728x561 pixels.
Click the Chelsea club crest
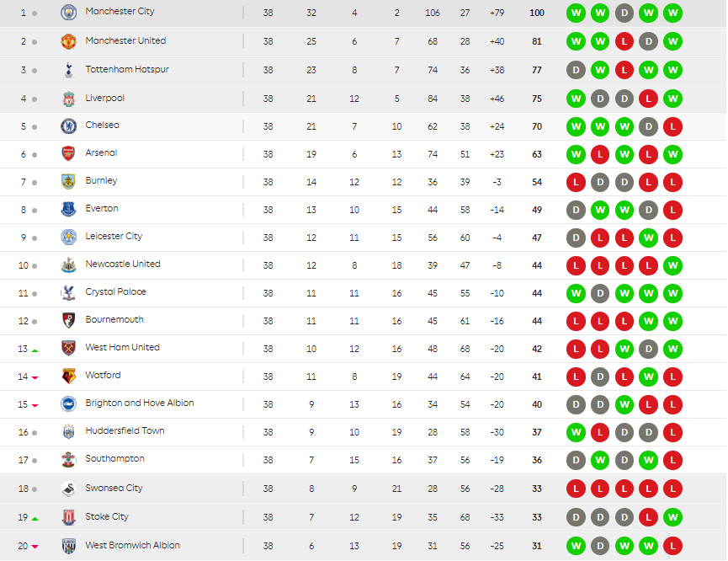pos(69,126)
